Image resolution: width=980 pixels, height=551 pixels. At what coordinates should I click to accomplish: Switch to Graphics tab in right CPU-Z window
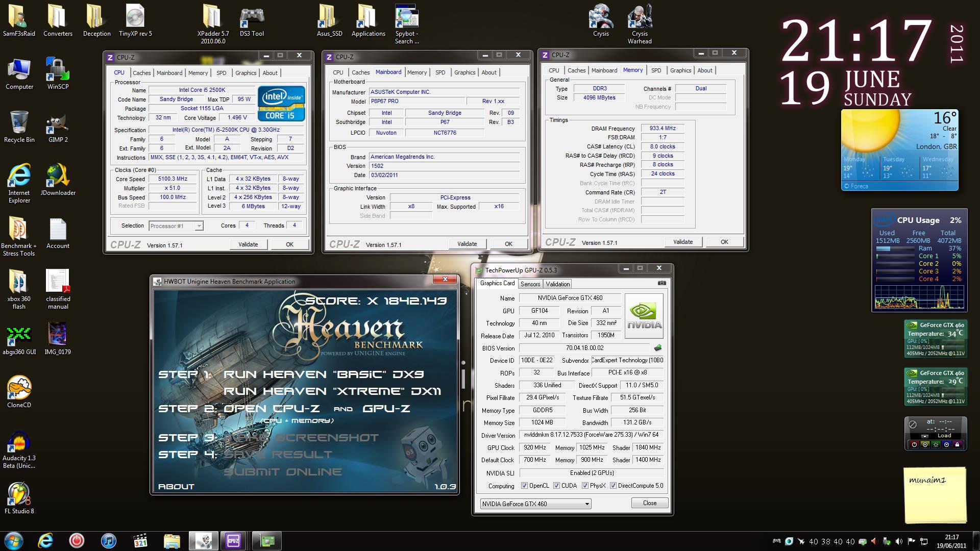click(680, 70)
